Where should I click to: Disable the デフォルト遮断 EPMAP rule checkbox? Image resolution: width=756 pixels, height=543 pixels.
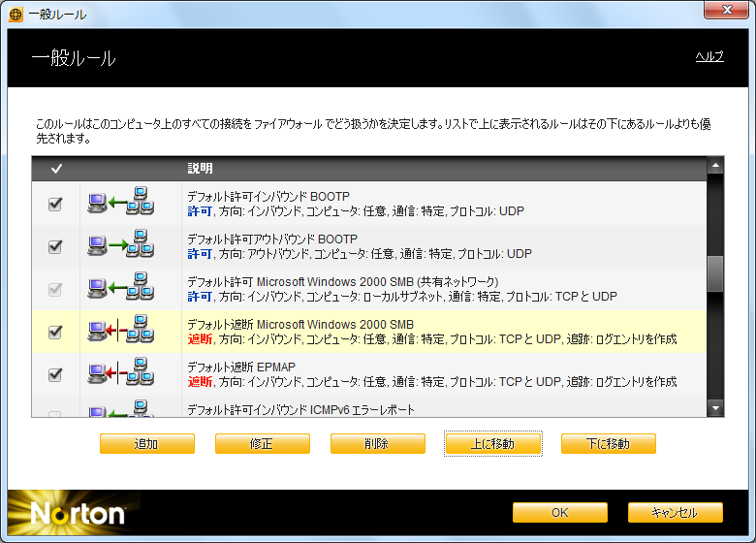55,374
